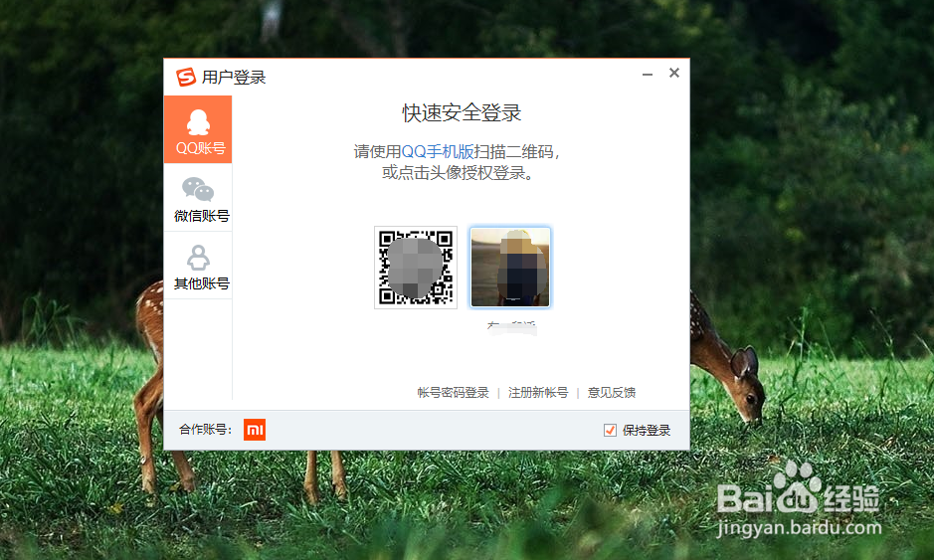Click the 合作账号 label
Viewport: 934px width, 560px height.
coord(206,430)
